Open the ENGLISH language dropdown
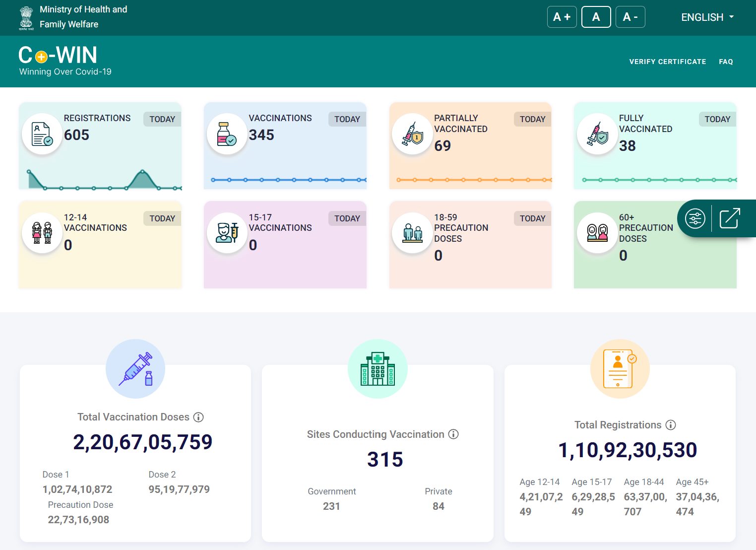Image resolution: width=756 pixels, height=550 pixels. coord(707,17)
